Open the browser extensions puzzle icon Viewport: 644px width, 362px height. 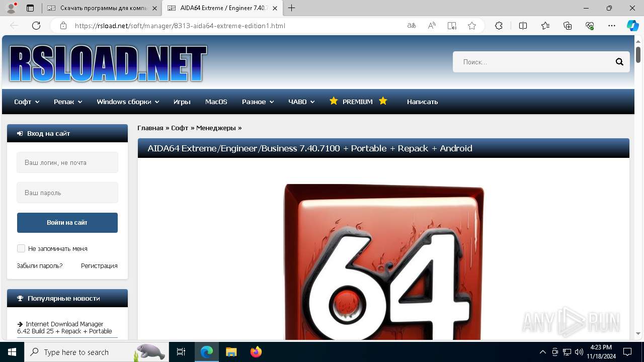[x=499, y=26]
